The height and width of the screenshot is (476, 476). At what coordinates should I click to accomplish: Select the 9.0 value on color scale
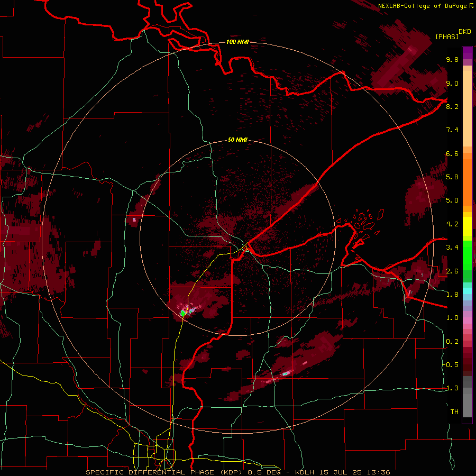[x=452, y=83]
